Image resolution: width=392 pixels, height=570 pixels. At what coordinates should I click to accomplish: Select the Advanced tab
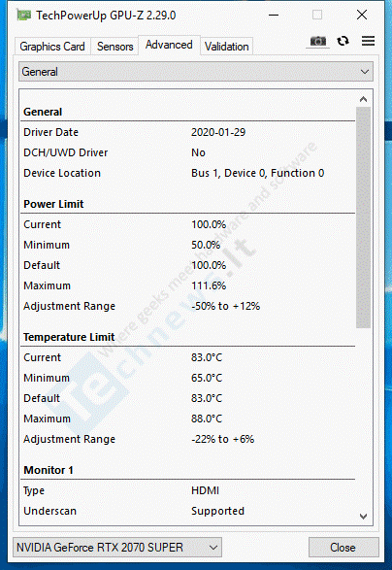(169, 45)
